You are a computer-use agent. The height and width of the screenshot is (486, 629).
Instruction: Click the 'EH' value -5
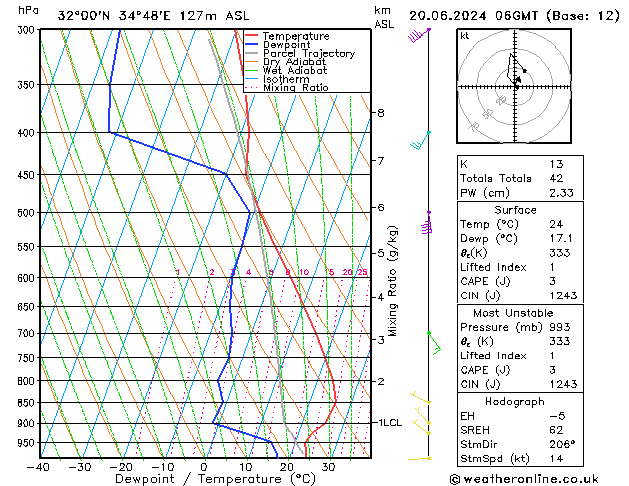(557, 416)
